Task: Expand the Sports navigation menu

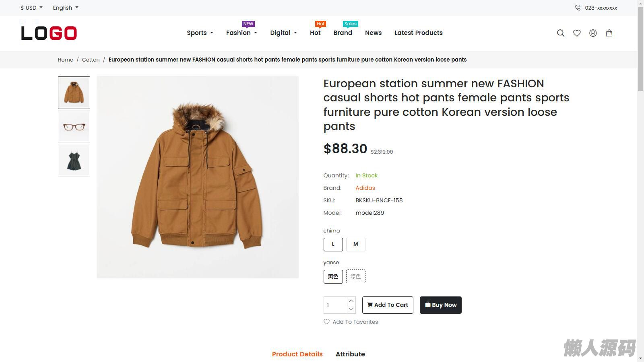Action: (x=200, y=33)
